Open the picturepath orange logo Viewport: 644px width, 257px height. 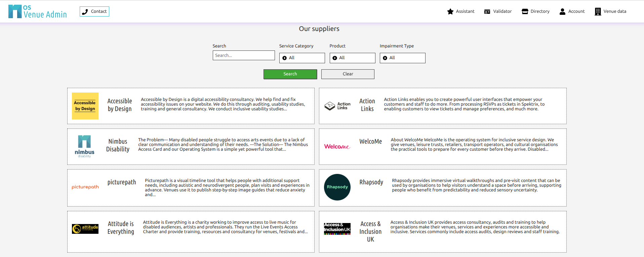point(85,187)
